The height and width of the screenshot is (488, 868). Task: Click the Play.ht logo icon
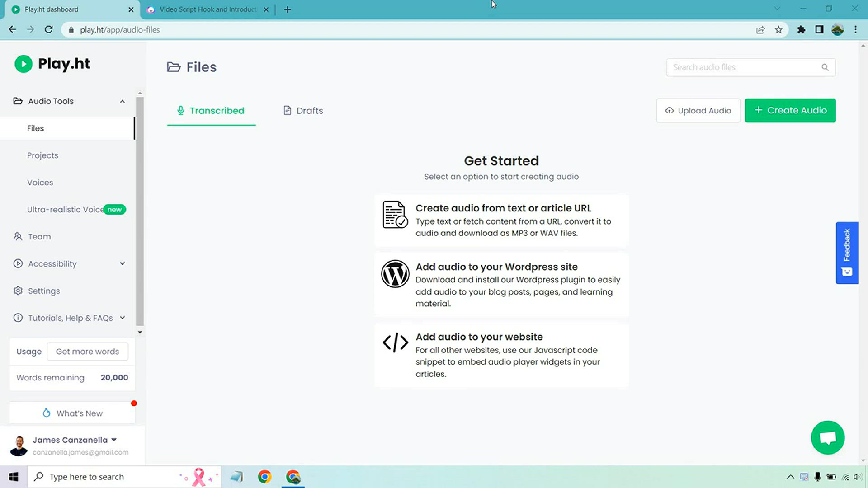[x=24, y=64]
